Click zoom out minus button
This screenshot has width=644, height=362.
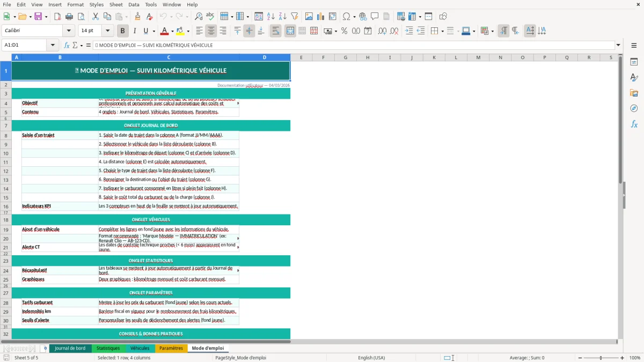click(579, 358)
